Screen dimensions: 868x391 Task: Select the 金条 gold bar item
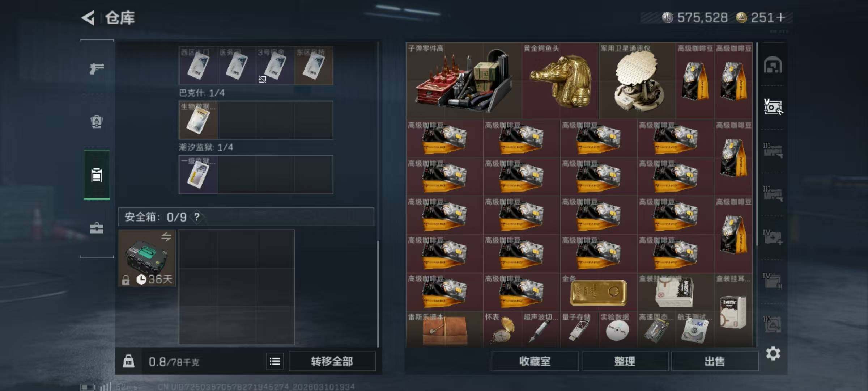(599, 292)
